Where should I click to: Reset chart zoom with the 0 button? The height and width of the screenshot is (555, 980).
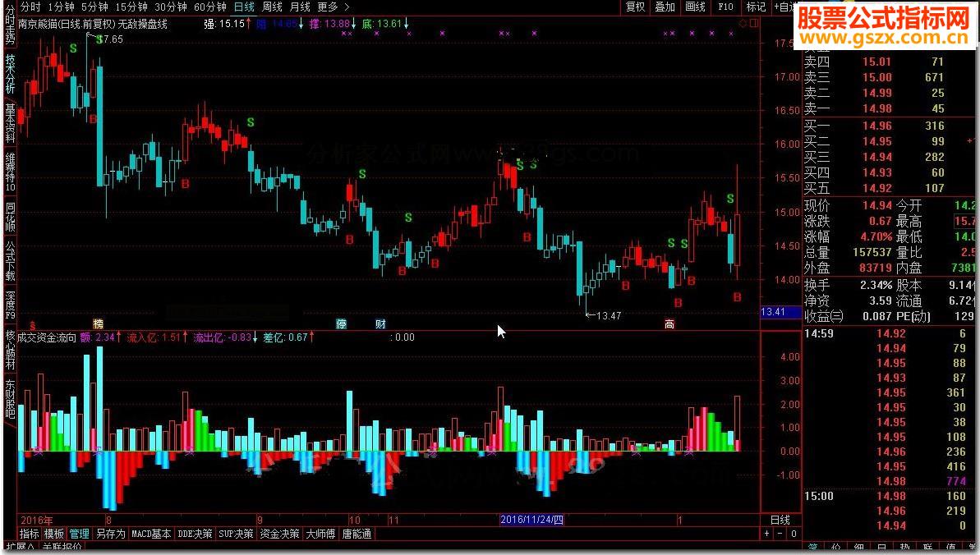(x=794, y=534)
